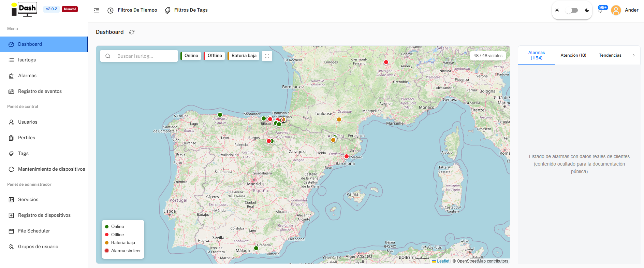Click the Ander user avatar
The image size is (644, 268).
616,10
